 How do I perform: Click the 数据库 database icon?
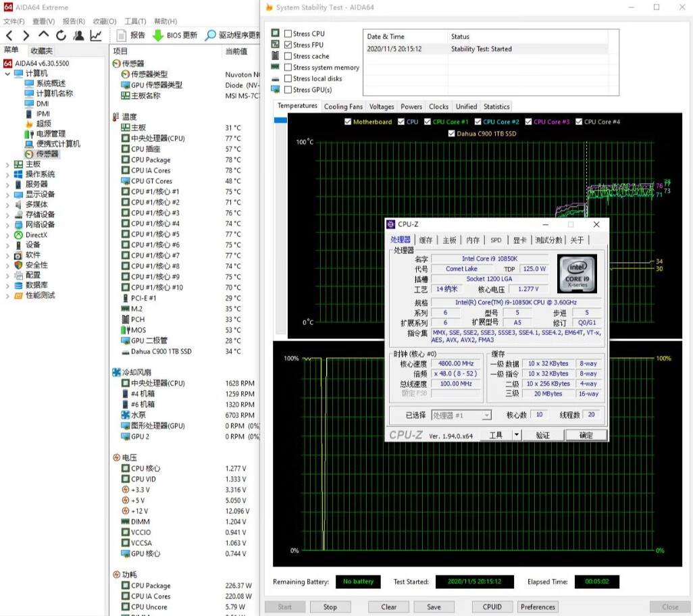click(x=18, y=285)
